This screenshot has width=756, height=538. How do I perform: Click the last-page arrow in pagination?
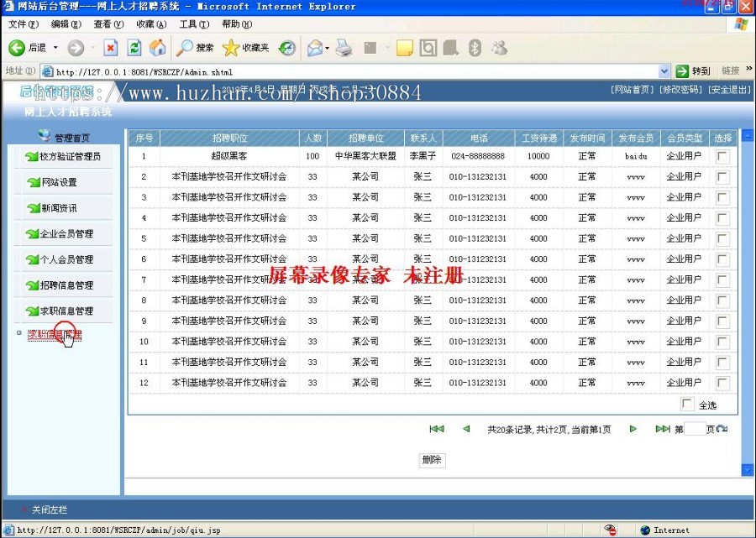(663, 430)
